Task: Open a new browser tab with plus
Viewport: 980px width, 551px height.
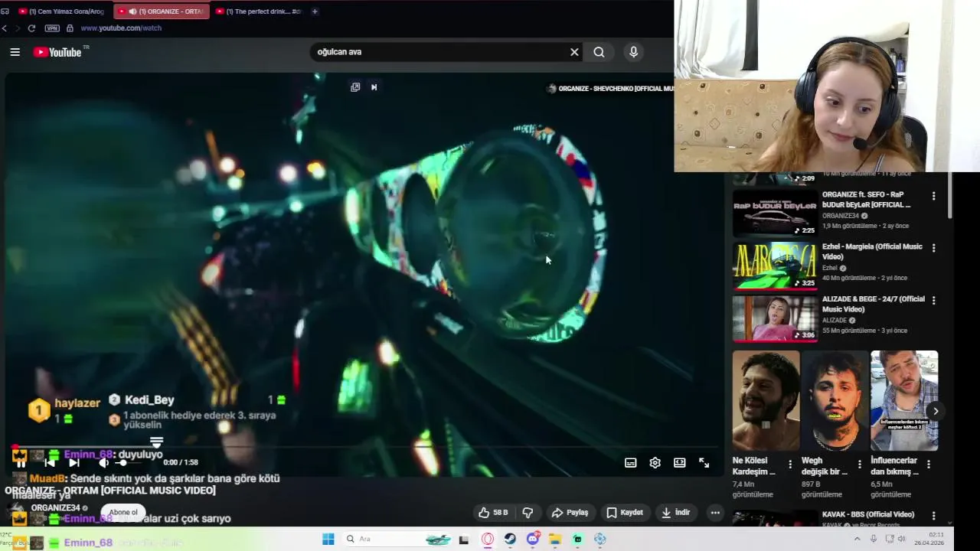Action: [x=315, y=11]
